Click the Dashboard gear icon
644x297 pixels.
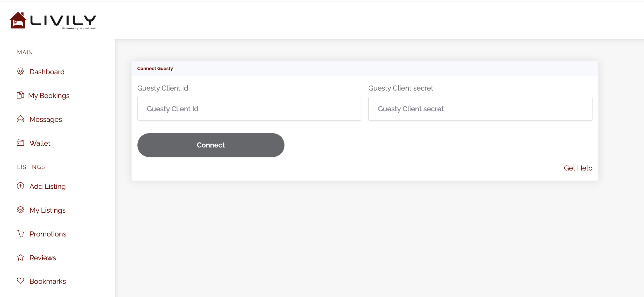point(20,71)
